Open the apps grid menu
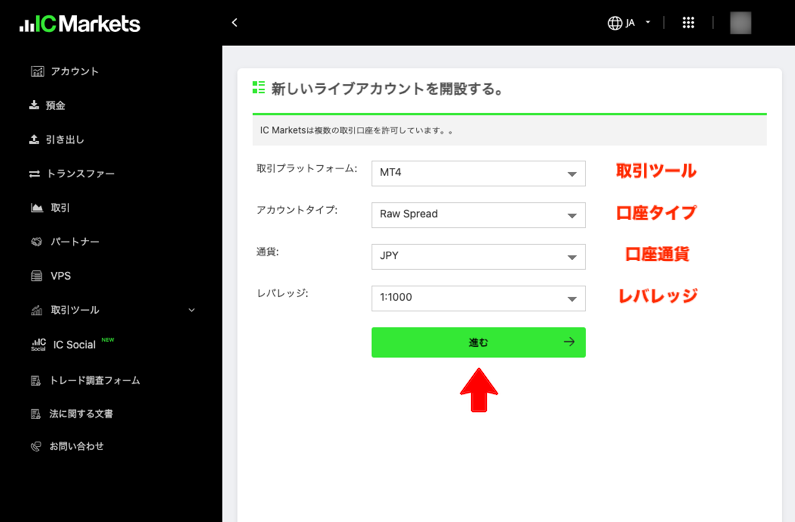Screen dimensions: 795x522 (688, 22)
